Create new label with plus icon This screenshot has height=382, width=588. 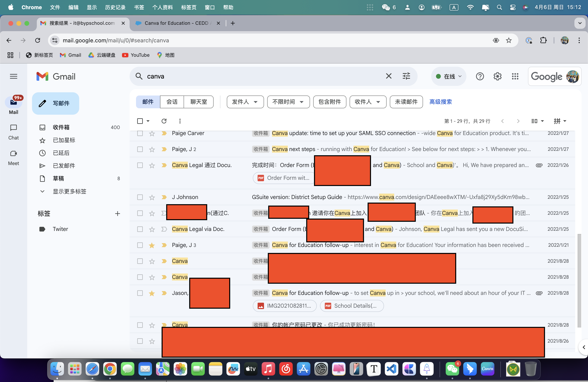(118, 214)
